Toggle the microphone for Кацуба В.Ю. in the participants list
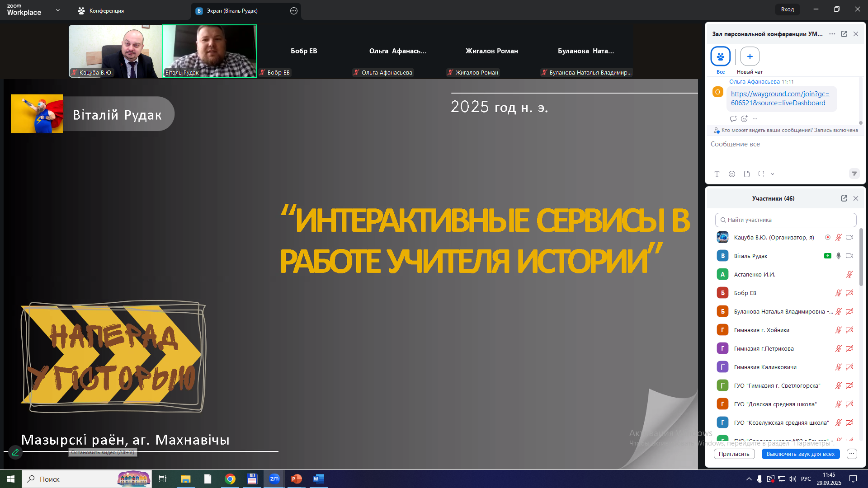The width and height of the screenshot is (868, 488). pos(838,237)
